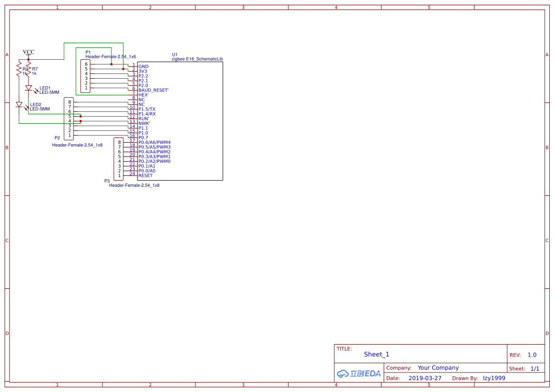The image size is (555, 392).
Task: Click the date 2019-03-27 field
Action: 425,378
